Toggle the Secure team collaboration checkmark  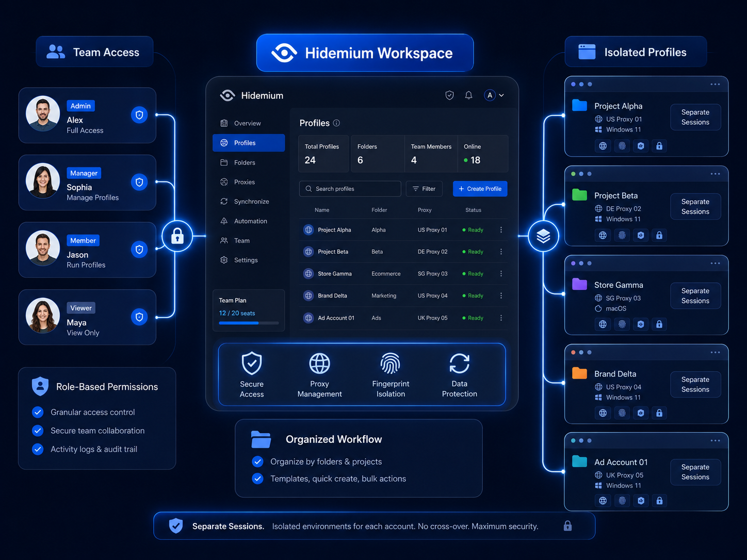point(38,431)
